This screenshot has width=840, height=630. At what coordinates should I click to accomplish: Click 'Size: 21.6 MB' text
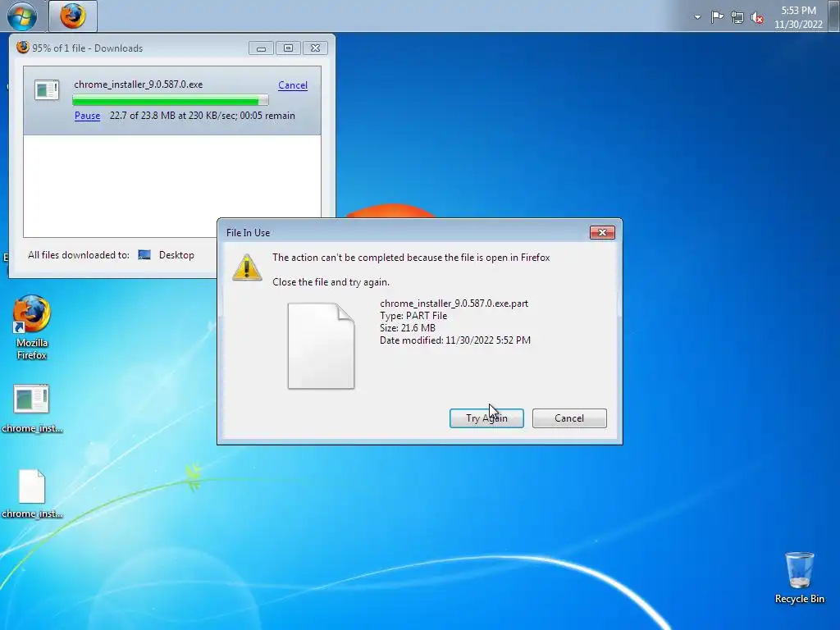(x=407, y=328)
